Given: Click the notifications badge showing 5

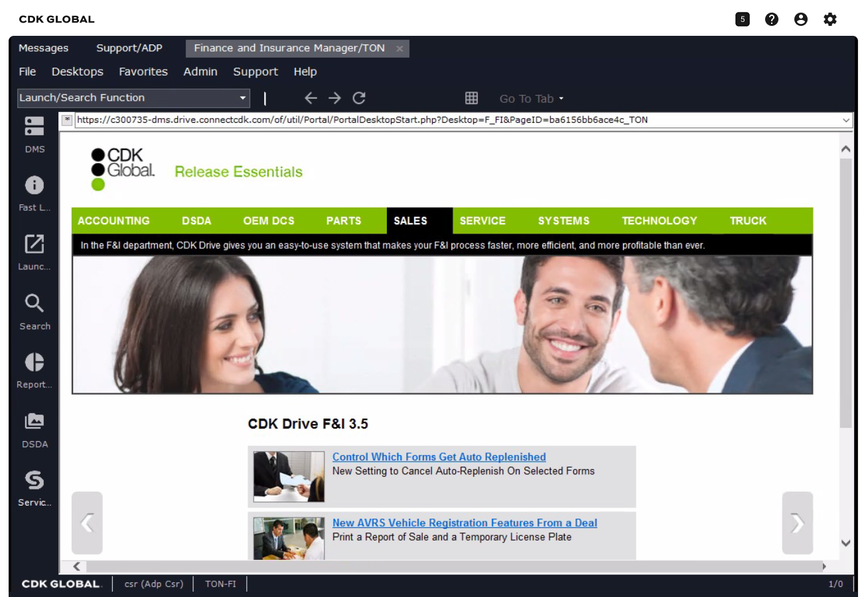Looking at the screenshot, I should click(x=743, y=19).
